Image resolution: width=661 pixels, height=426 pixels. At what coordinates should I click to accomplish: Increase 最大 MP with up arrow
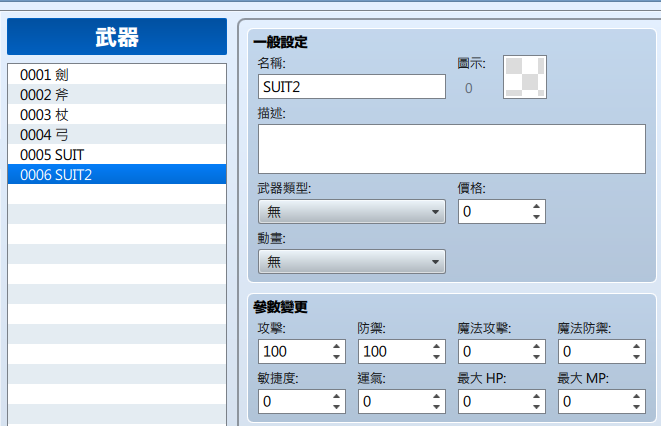[636, 396]
